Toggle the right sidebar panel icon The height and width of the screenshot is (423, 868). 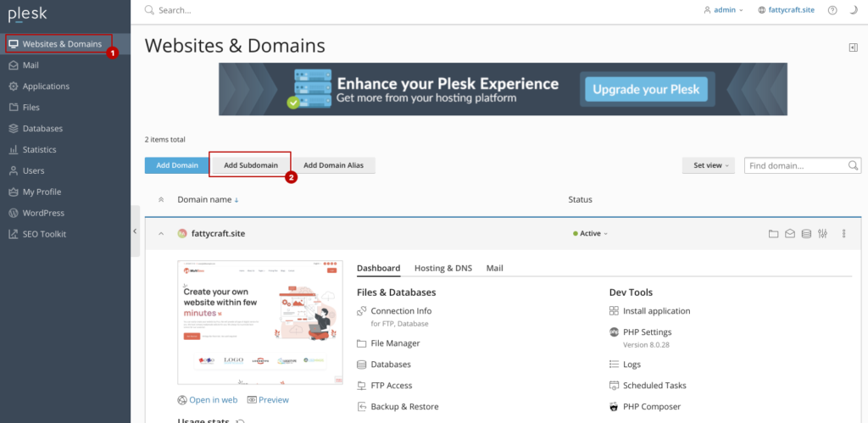(x=853, y=47)
